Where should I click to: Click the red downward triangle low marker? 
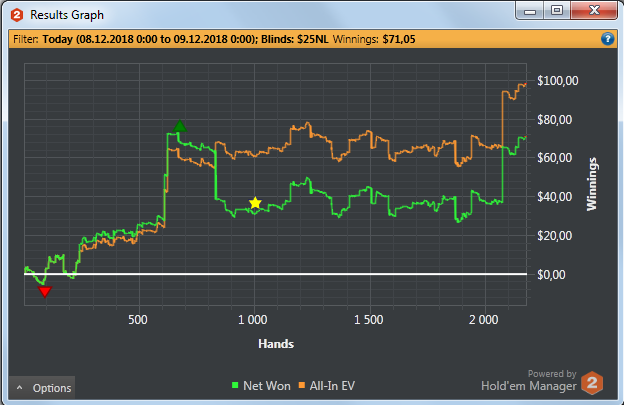click(45, 292)
